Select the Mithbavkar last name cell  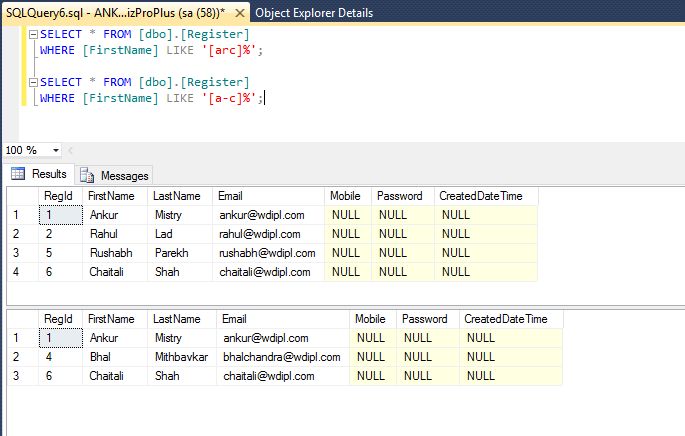[x=183, y=357]
